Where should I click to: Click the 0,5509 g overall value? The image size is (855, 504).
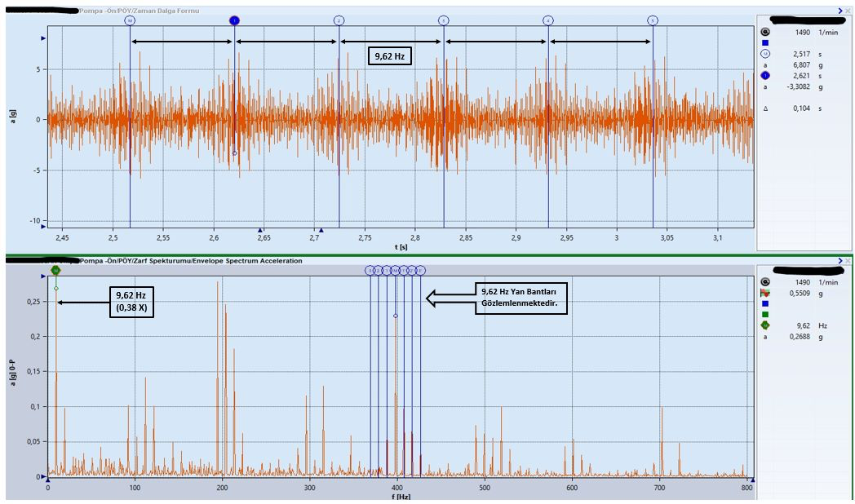click(x=801, y=293)
